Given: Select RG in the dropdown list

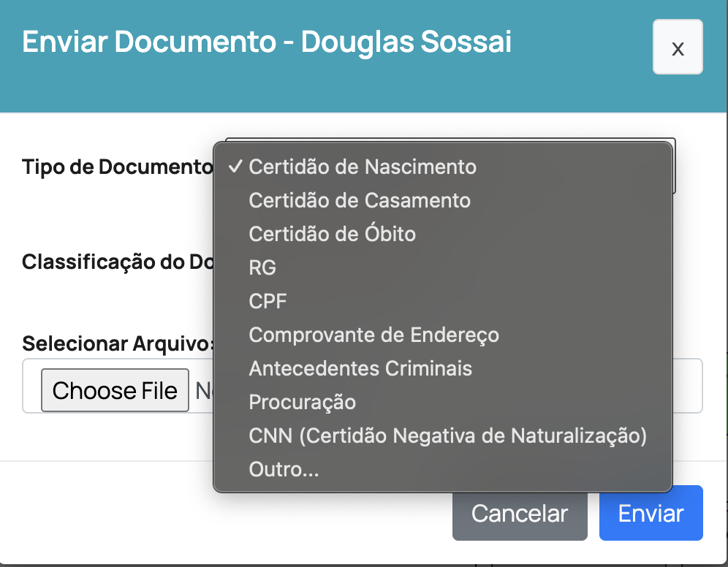Looking at the screenshot, I should (262, 267).
